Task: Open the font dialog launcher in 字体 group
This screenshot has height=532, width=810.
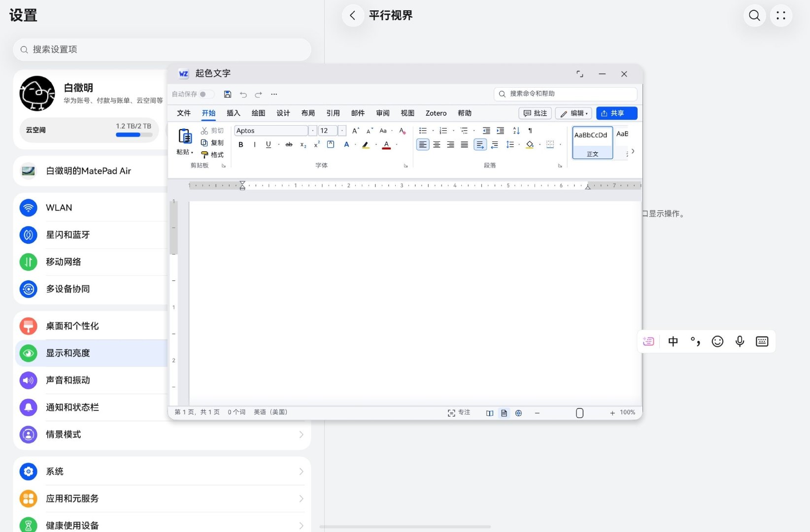Action: (x=406, y=166)
